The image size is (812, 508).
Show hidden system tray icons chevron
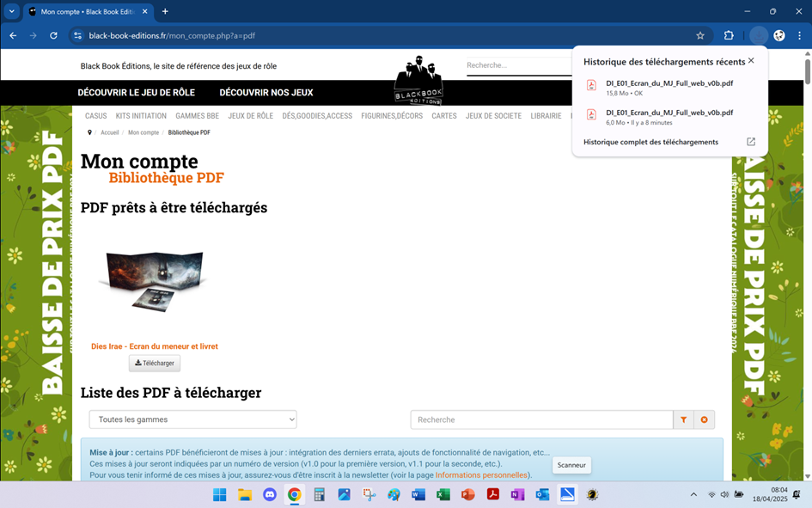pos(693,494)
